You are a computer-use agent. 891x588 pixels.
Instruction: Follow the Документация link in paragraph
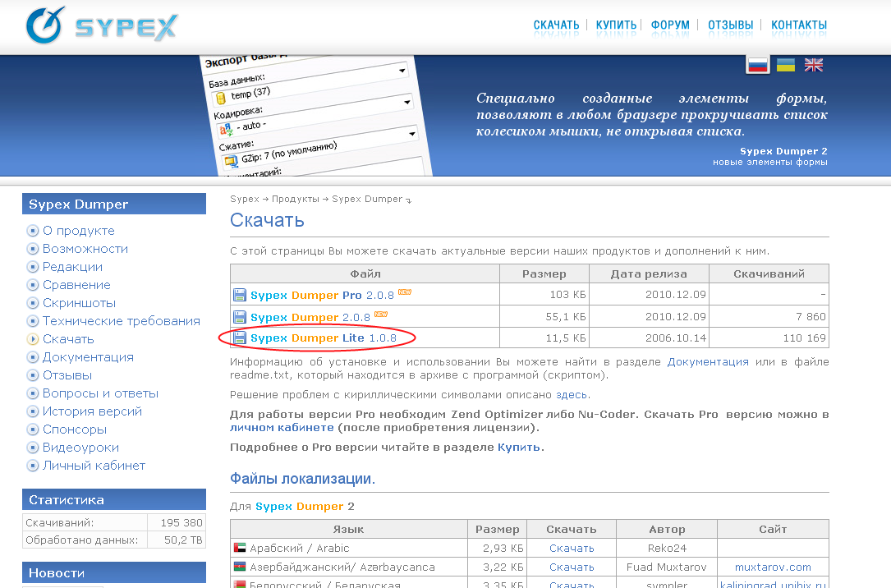click(707, 362)
